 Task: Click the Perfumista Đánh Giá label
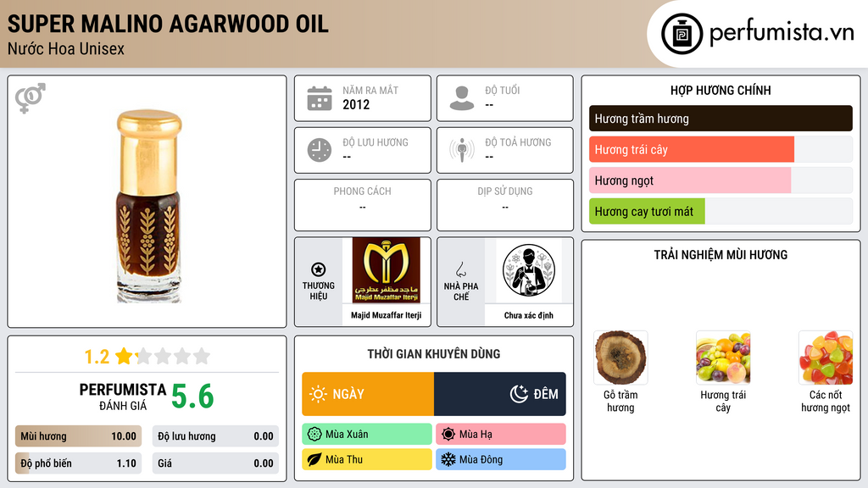tap(123, 397)
